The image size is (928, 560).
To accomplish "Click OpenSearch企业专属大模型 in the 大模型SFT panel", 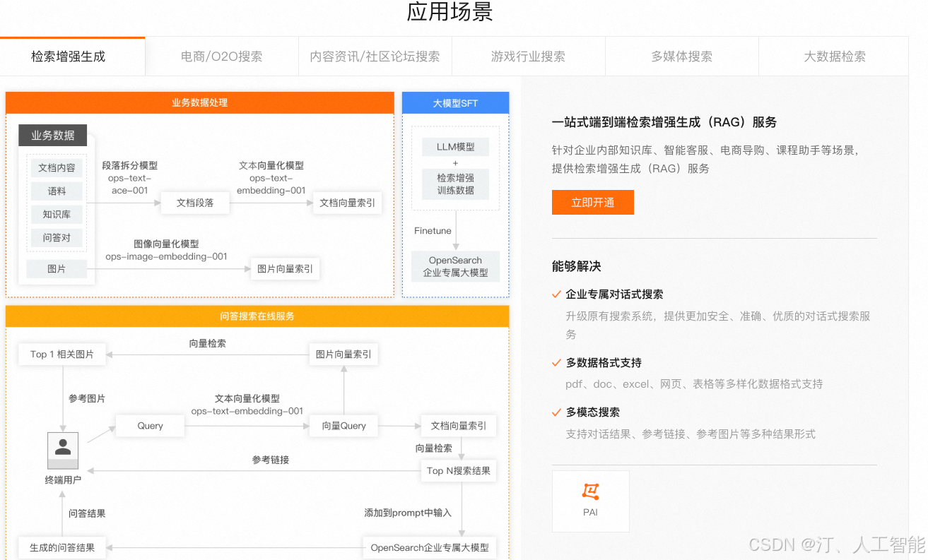I will coord(455,266).
